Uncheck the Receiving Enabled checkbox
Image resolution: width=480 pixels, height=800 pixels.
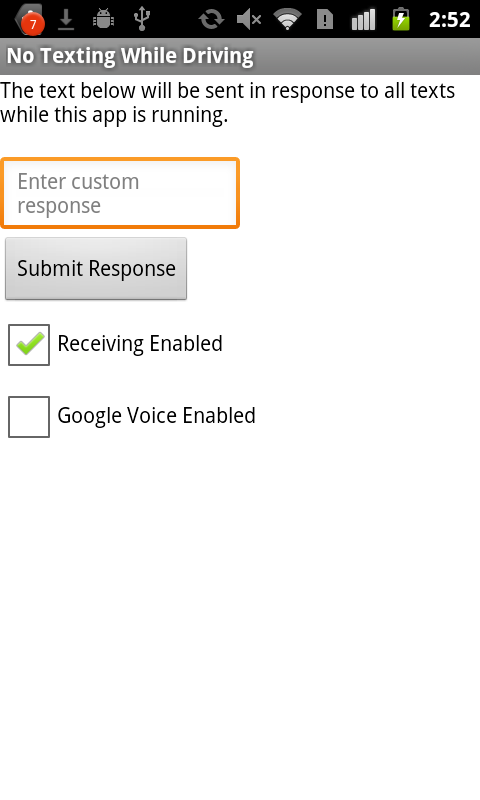(x=29, y=344)
